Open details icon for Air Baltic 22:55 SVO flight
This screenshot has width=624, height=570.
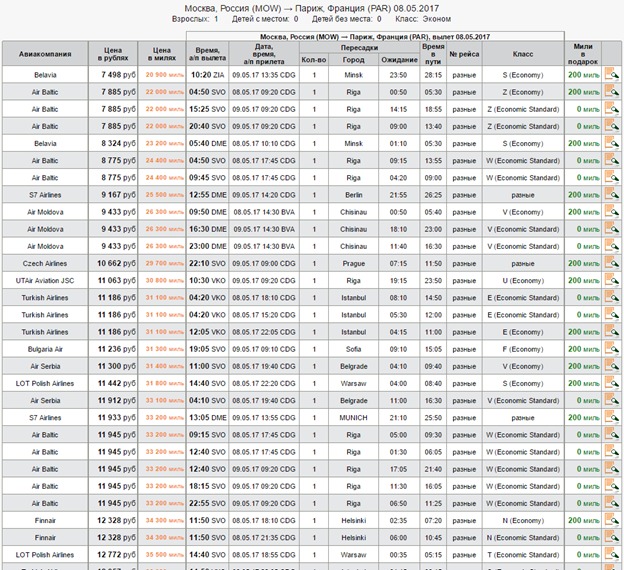[612, 502]
